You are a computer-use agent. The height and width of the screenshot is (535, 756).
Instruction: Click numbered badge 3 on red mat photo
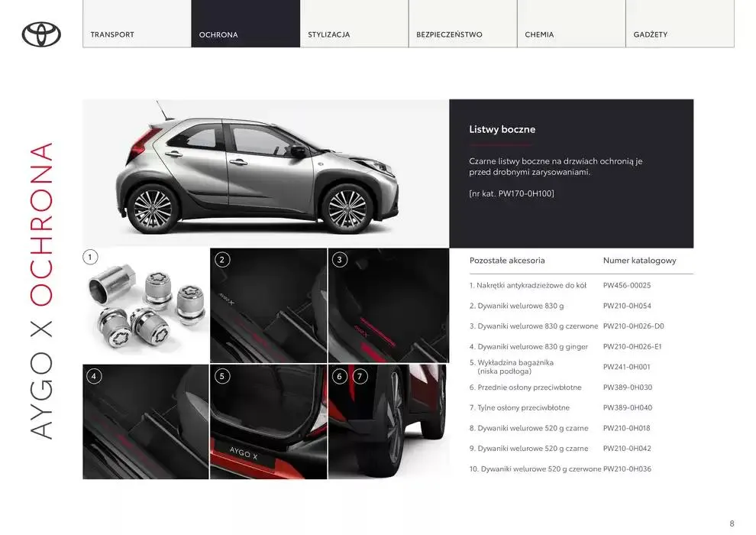(x=338, y=259)
